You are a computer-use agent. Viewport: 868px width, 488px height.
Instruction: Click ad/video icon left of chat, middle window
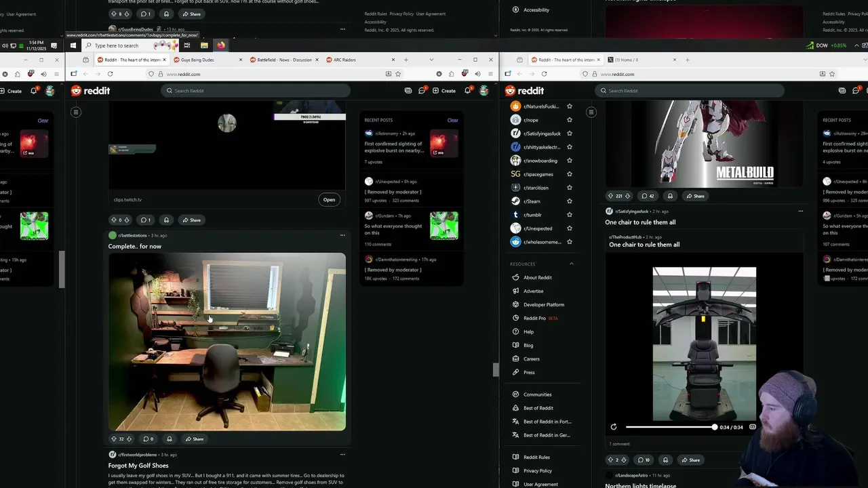tap(408, 91)
